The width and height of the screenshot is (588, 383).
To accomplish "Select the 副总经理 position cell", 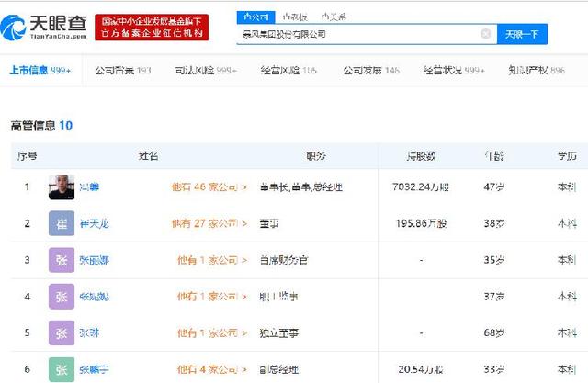I will click(278, 369).
